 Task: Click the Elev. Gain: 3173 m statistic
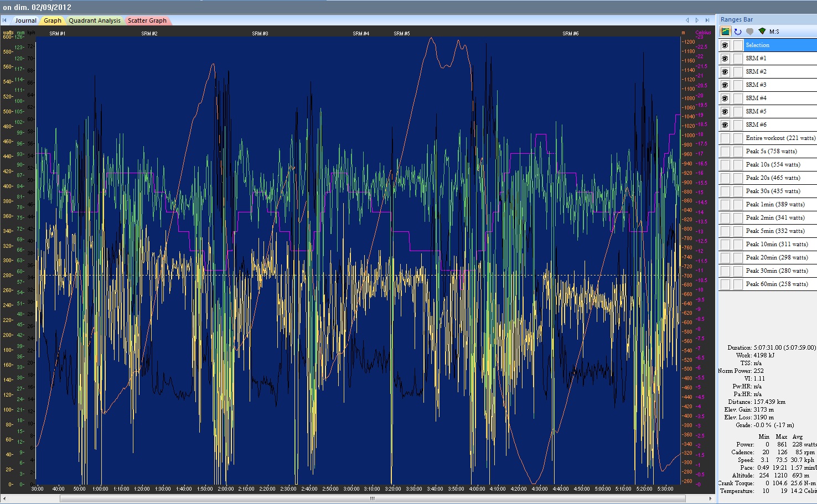click(749, 410)
